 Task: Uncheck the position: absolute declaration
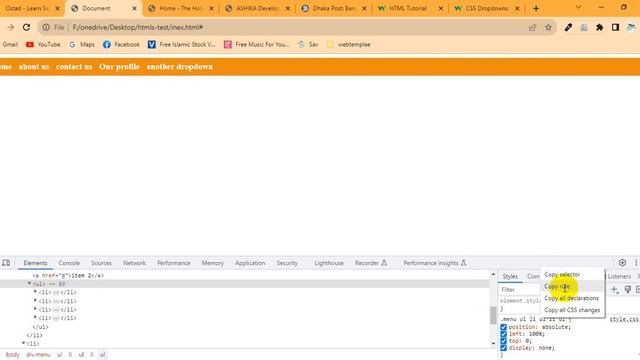(x=504, y=327)
